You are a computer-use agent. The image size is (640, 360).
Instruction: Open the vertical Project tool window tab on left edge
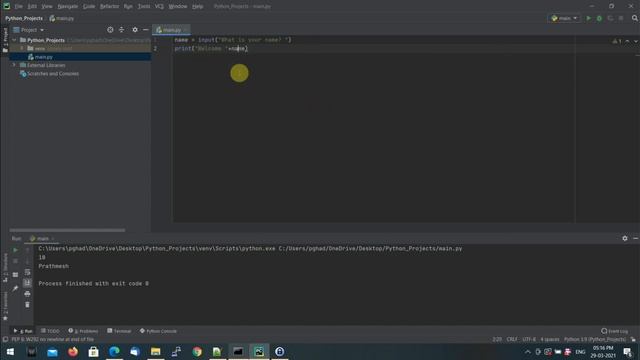(5, 40)
